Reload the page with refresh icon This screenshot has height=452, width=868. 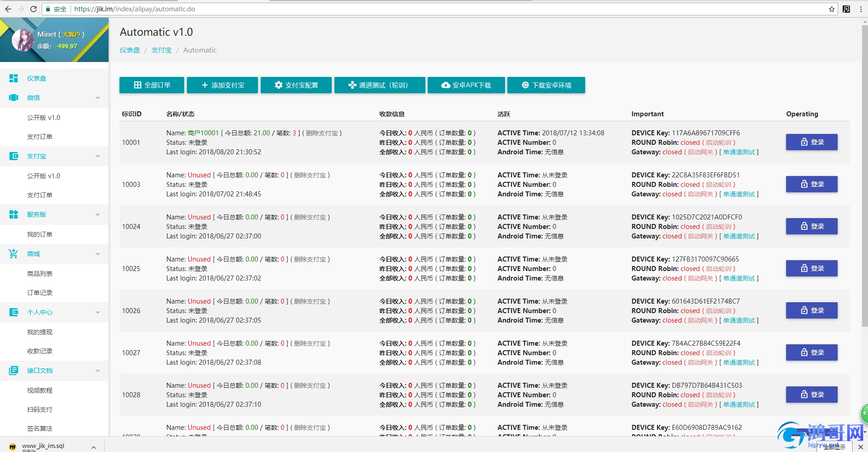click(33, 9)
